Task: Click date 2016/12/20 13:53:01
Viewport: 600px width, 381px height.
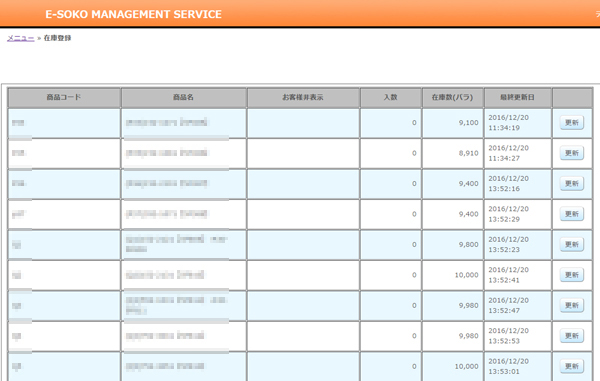Action: 509,366
